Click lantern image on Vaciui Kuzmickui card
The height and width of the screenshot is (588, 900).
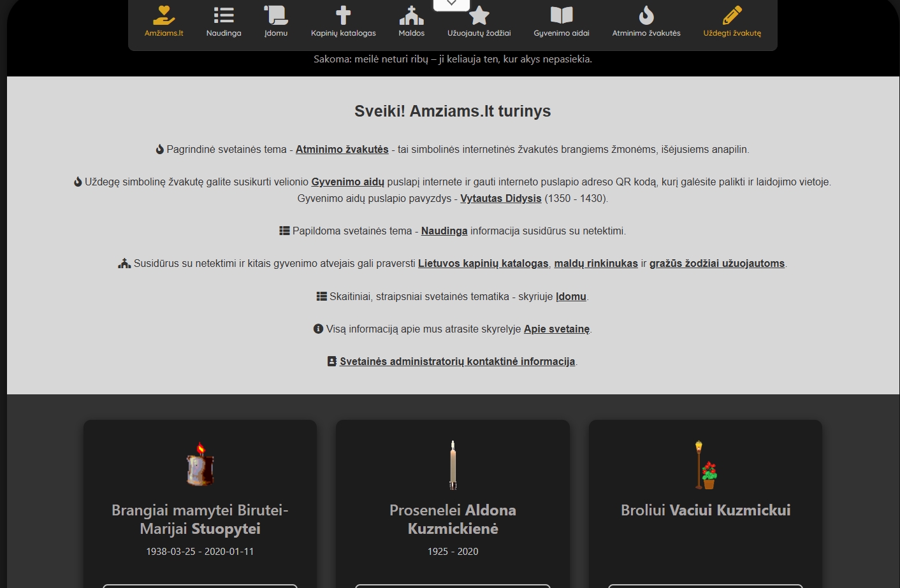pyautogui.click(x=706, y=464)
